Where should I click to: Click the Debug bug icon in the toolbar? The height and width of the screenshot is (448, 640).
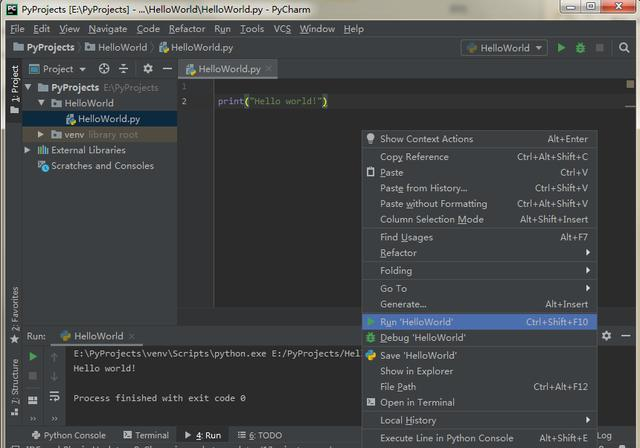pyautogui.click(x=580, y=48)
